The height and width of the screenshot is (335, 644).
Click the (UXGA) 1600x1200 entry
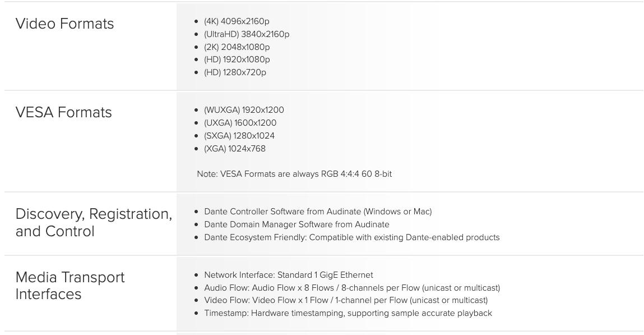(x=240, y=123)
